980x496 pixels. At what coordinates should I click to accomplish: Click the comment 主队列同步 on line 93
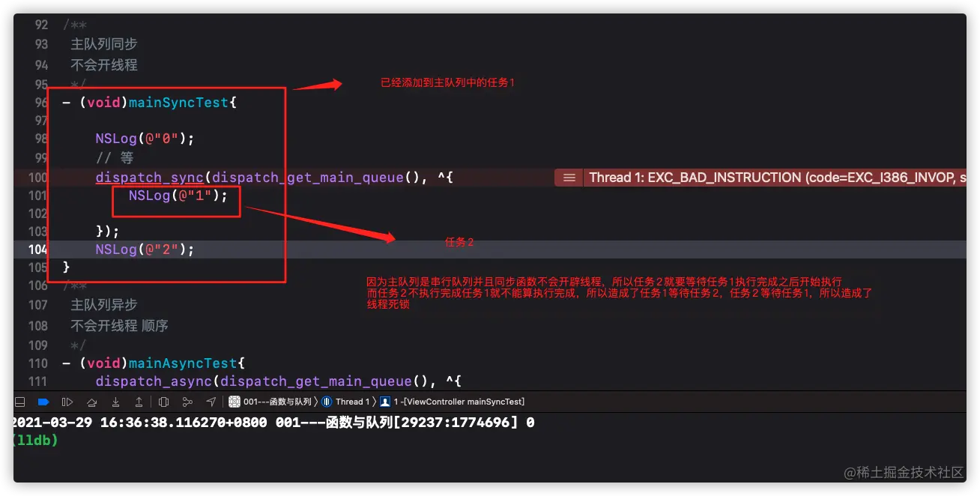104,44
